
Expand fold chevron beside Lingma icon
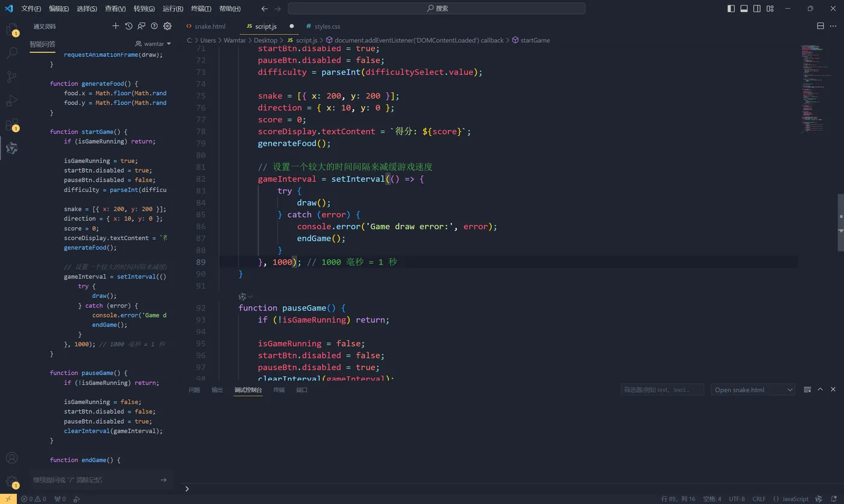(x=250, y=297)
